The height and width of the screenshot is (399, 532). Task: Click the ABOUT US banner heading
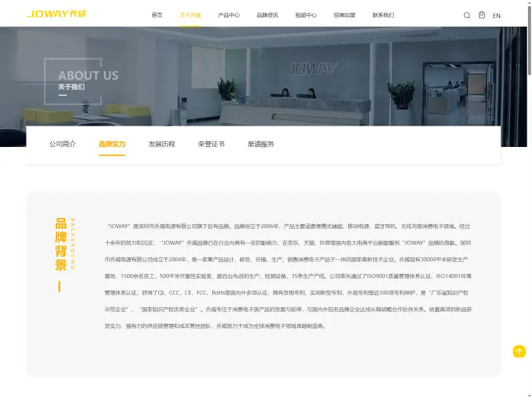point(88,75)
